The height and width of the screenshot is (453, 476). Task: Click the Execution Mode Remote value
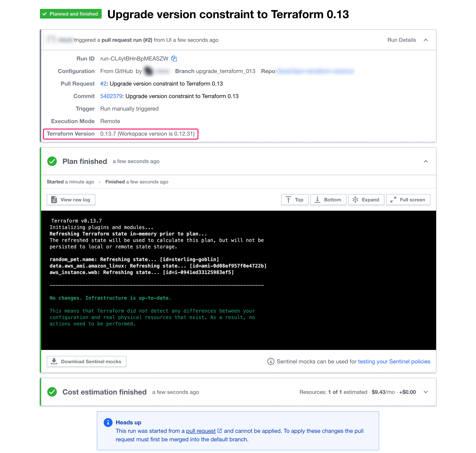click(110, 121)
